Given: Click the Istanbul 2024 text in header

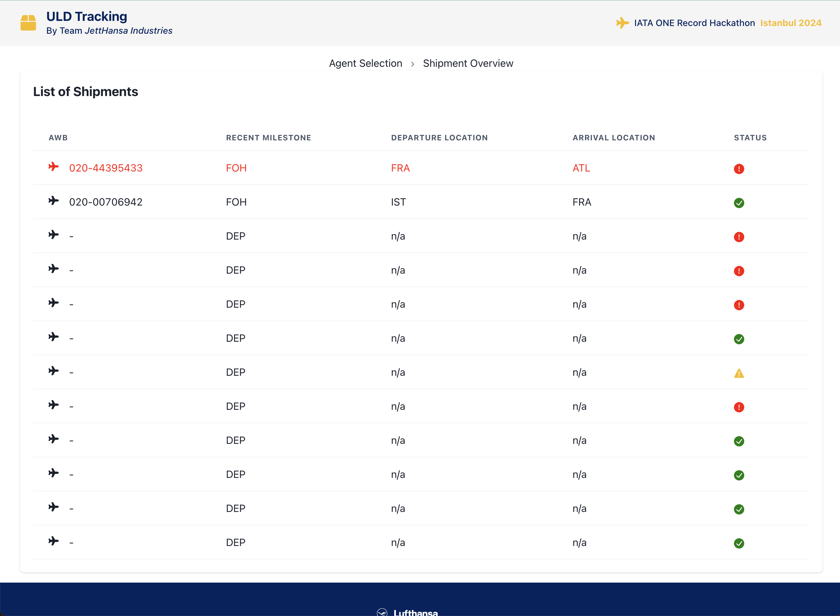Looking at the screenshot, I should coord(791,23).
